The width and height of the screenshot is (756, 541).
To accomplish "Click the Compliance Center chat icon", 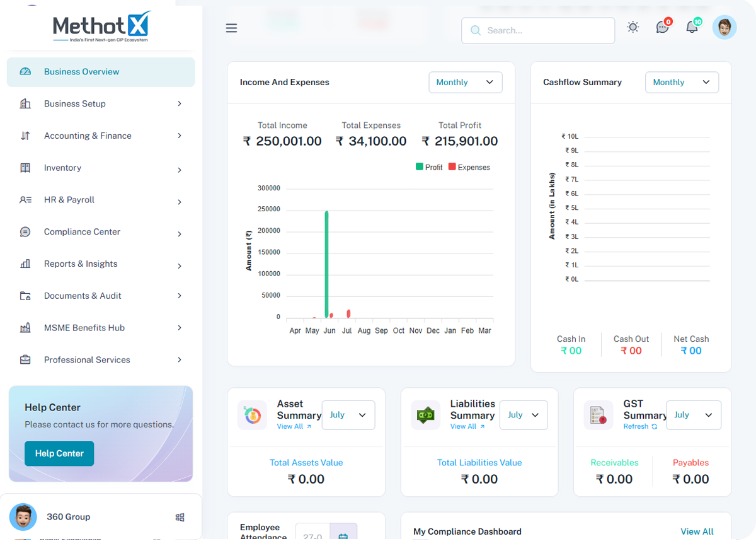I will tap(25, 232).
